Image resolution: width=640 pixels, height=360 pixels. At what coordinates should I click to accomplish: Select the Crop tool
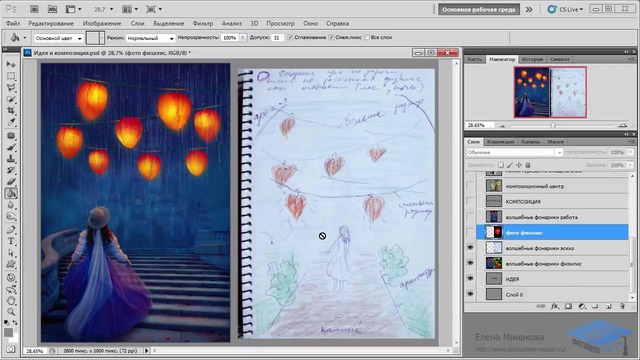[11, 111]
